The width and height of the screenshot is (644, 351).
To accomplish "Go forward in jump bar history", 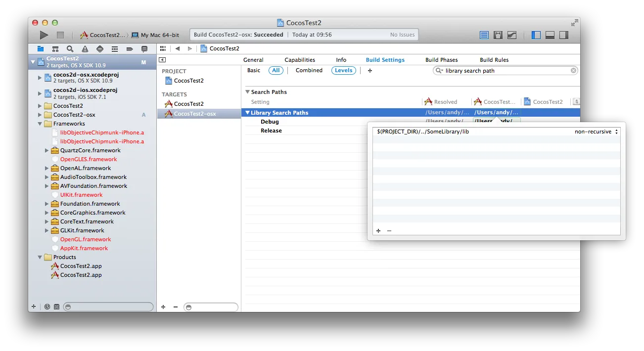I will tap(190, 48).
